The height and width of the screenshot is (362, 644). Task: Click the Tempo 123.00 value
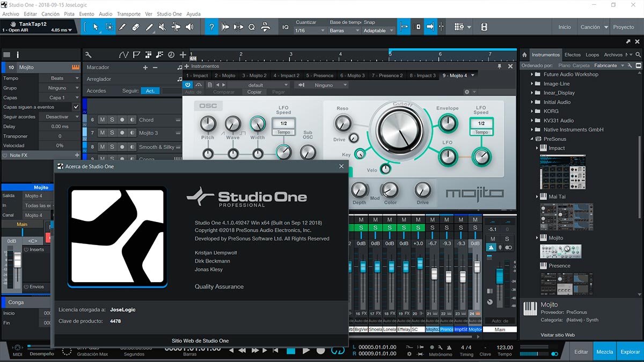pyautogui.click(x=504, y=348)
